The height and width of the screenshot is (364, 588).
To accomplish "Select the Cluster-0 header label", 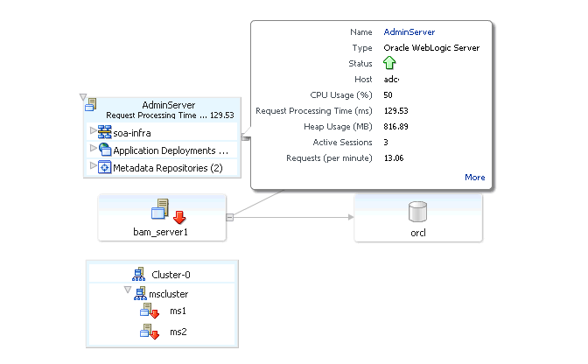I will pyautogui.click(x=171, y=275).
